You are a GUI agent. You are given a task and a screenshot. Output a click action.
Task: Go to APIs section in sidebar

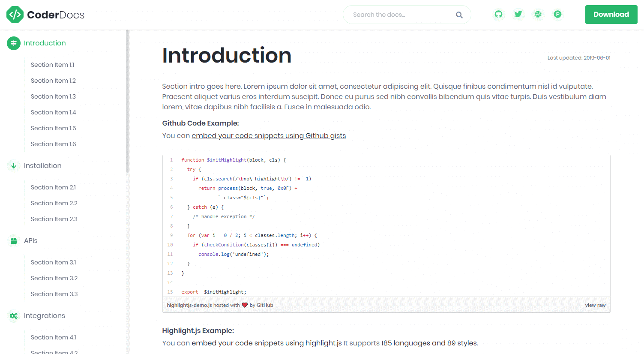click(31, 241)
